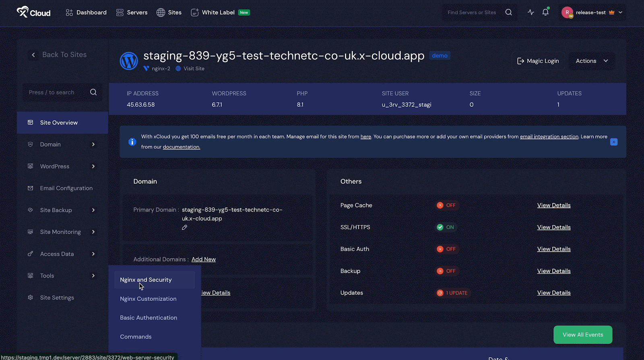Viewport: 644px width, 360px height.
Task: Click the Access Data key icon
Action: 30,254
